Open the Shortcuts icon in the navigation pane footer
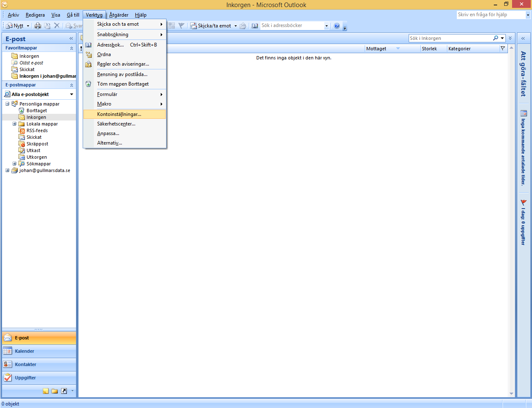Screen dimensions: 532x408 (64, 391)
